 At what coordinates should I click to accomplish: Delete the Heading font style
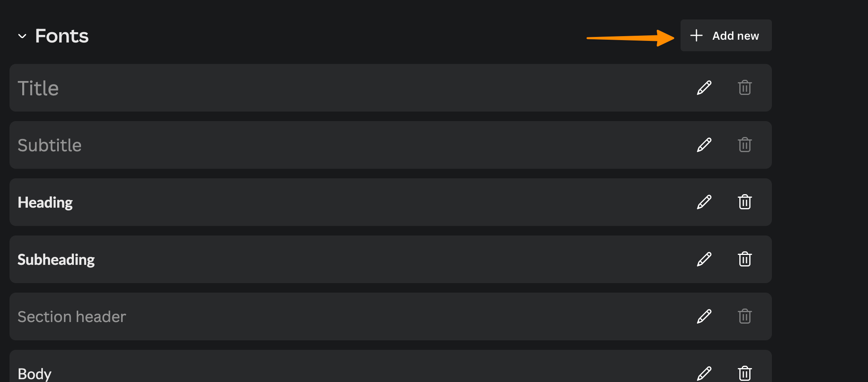tap(745, 202)
